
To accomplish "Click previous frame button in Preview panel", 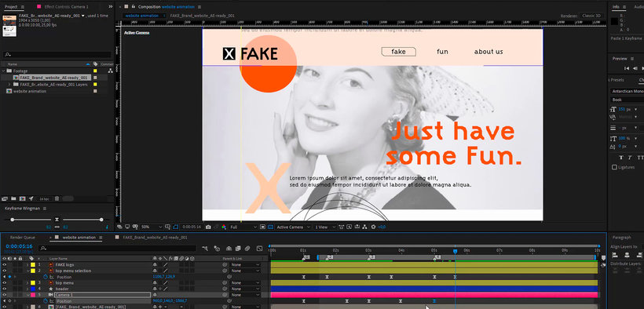I will click(x=635, y=68).
